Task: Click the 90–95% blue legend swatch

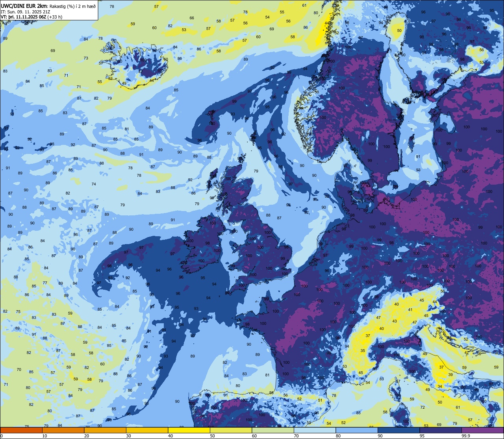Action: point(398,430)
